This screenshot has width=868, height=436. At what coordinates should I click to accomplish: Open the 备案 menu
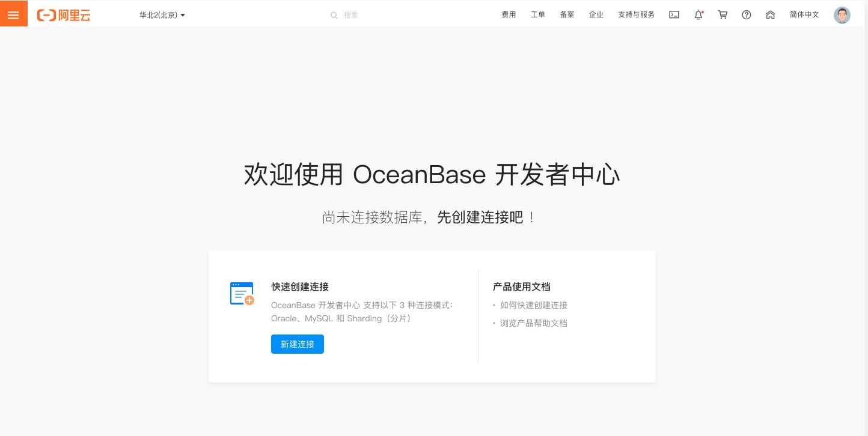tap(567, 15)
